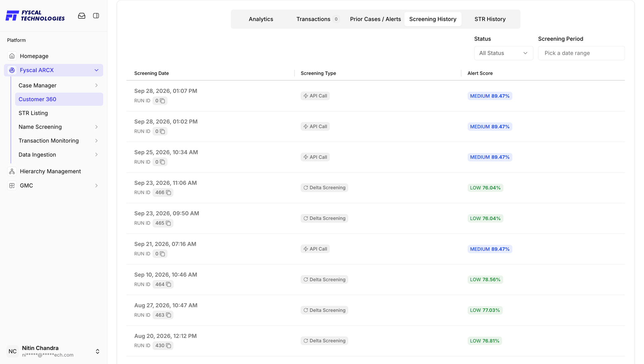
Task: Go to Homepage
Action: pyautogui.click(x=54, y=56)
